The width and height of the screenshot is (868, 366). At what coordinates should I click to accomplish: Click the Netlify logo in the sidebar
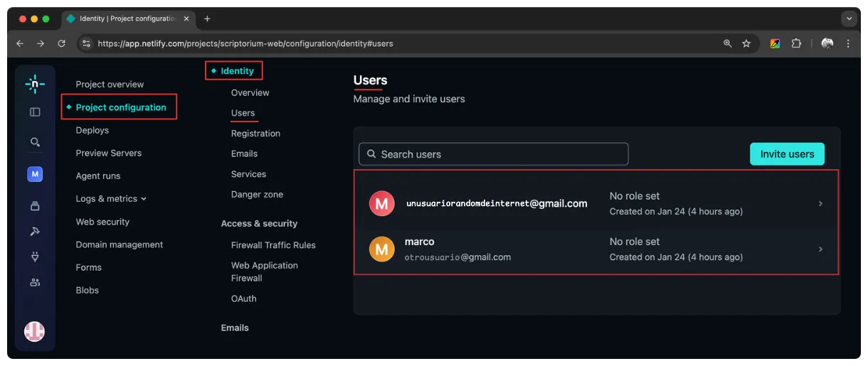click(35, 84)
